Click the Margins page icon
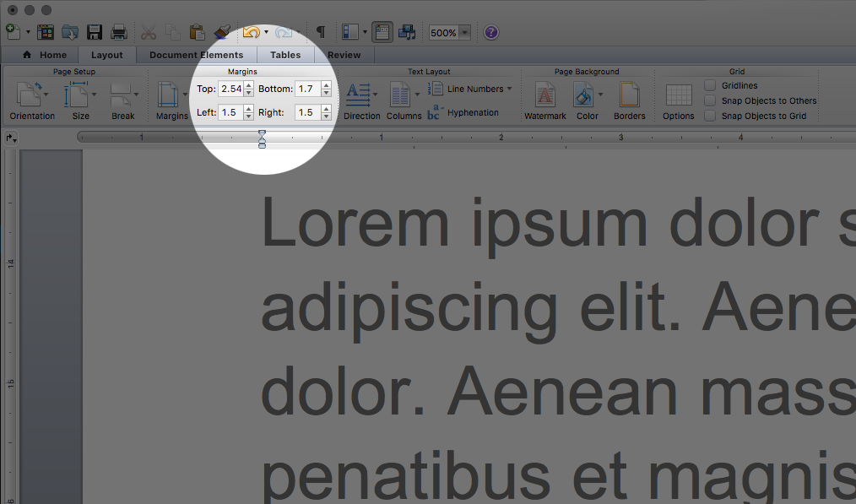Screen dimensions: 856x504 click(x=168, y=94)
